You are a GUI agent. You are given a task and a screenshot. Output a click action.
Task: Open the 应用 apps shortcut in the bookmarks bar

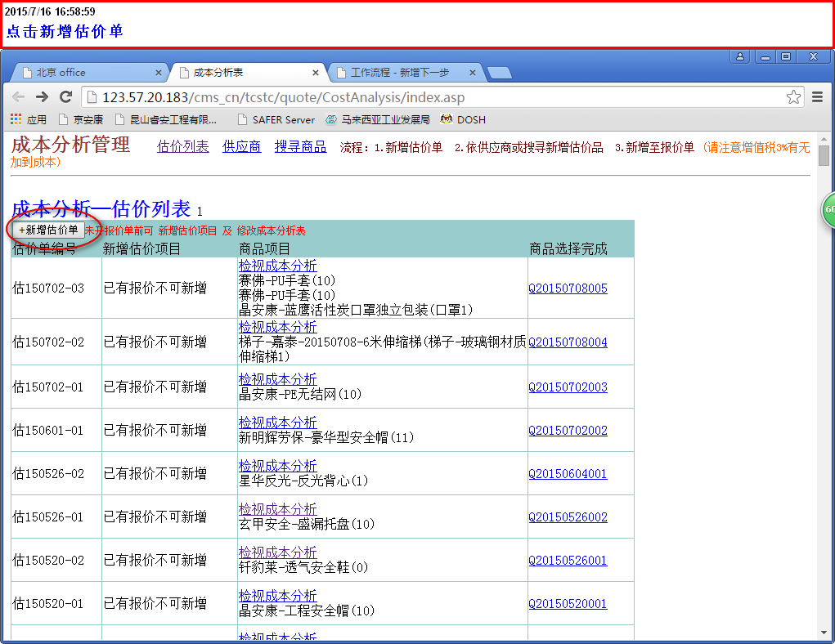click(x=29, y=119)
